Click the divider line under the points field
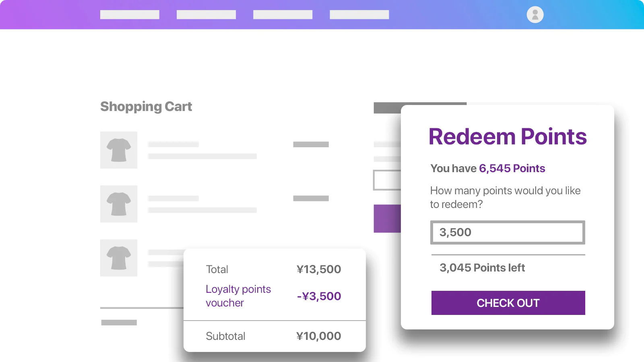The height and width of the screenshot is (362, 644). (508, 254)
